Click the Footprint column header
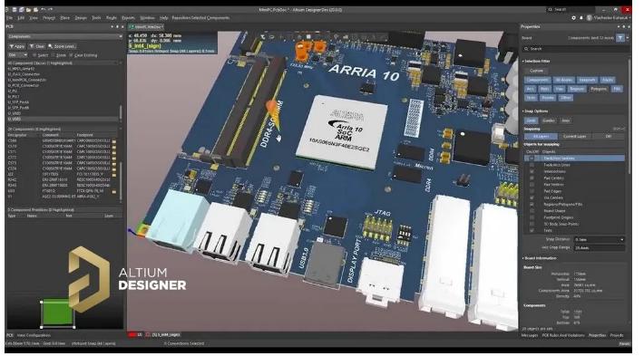 [x=85, y=135]
